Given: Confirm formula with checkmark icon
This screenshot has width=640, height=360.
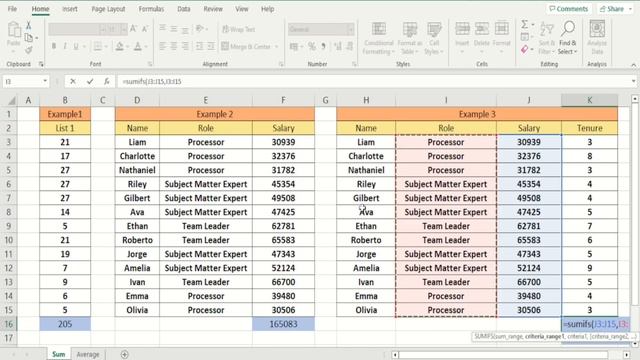Looking at the screenshot, I should tap(90, 81).
